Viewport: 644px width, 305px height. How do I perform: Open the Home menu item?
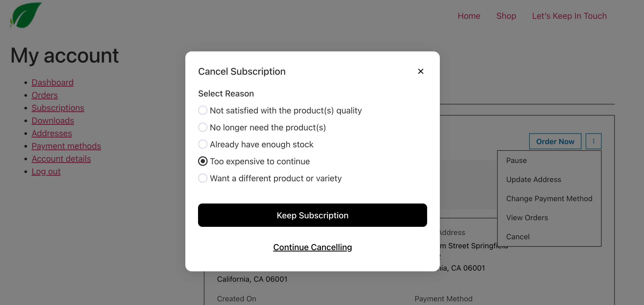[469, 16]
